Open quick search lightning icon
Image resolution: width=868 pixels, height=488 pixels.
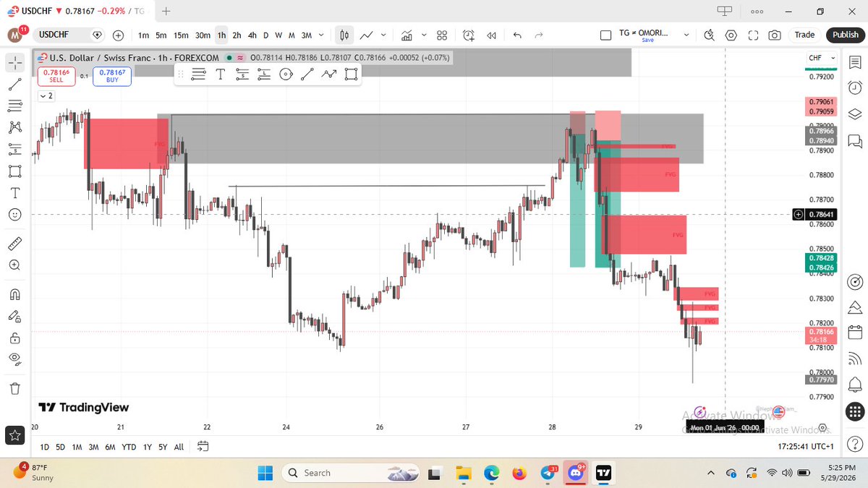(x=709, y=35)
